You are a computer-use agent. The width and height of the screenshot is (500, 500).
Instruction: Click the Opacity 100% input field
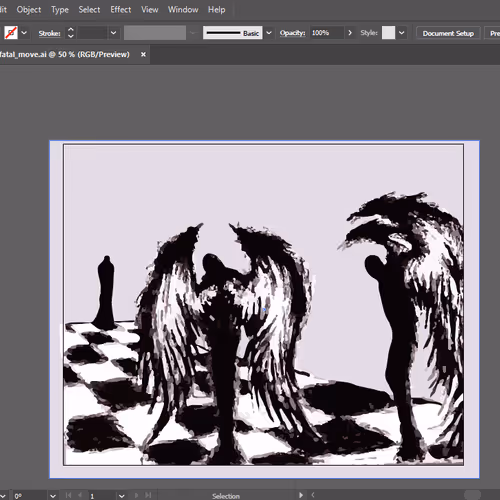pos(326,33)
